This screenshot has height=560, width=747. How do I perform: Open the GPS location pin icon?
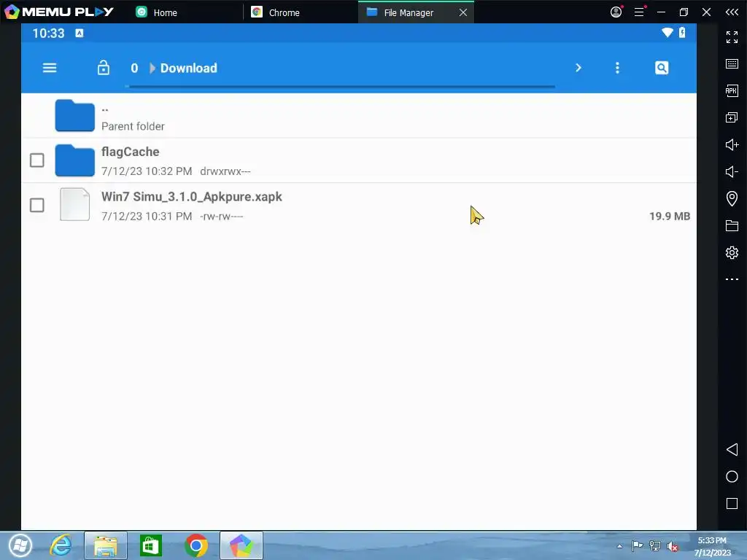click(x=732, y=198)
